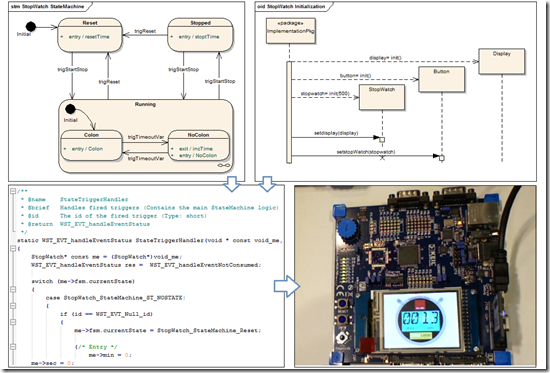Select the Button object box
Viewport: 550px width, 373px height.
click(x=441, y=80)
